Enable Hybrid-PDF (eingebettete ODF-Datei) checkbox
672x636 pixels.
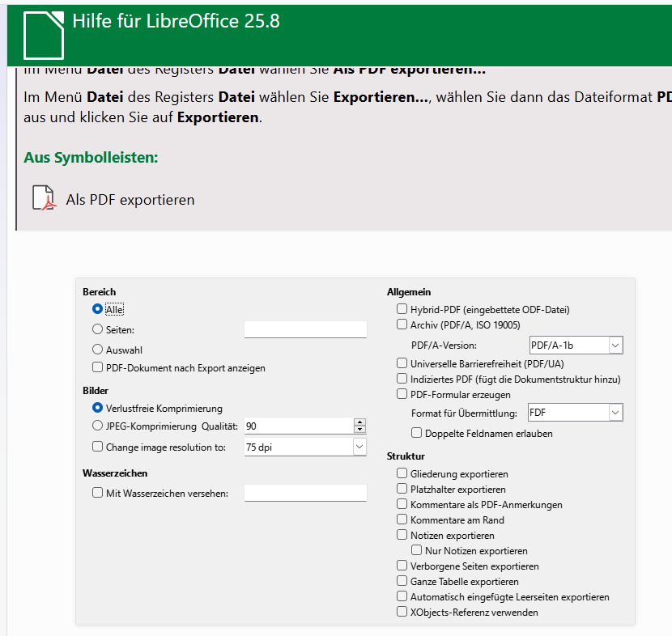click(x=402, y=309)
